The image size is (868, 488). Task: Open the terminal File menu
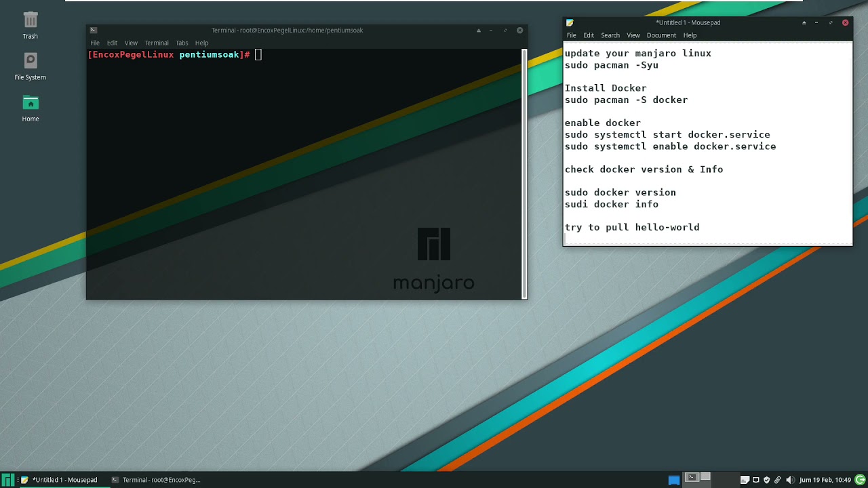(x=95, y=43)
